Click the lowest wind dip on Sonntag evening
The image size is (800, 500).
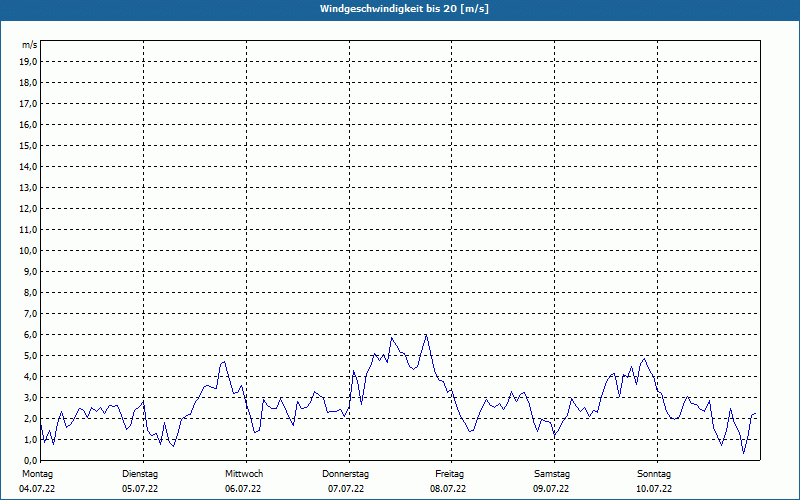click(x=743, y=453)
